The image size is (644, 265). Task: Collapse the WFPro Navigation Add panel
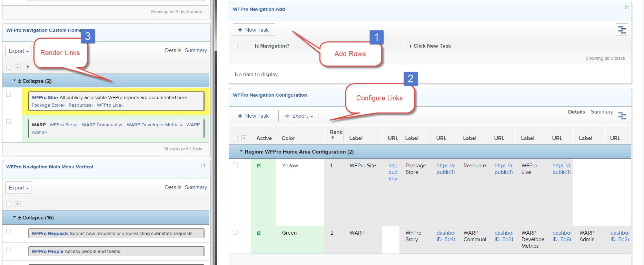(626, 8)
